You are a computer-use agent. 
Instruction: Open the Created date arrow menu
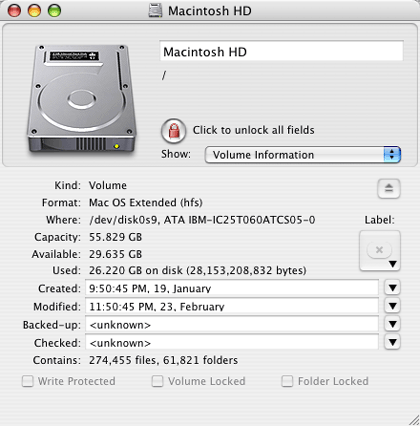[392, 288]
